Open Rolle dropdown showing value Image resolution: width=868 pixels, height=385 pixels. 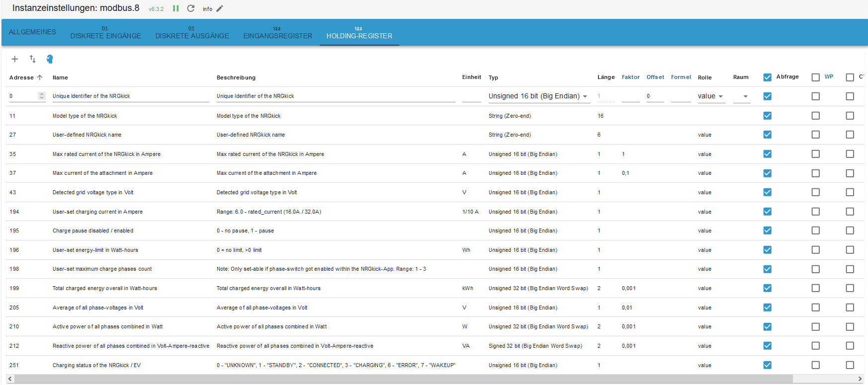[x=711, y=96]
